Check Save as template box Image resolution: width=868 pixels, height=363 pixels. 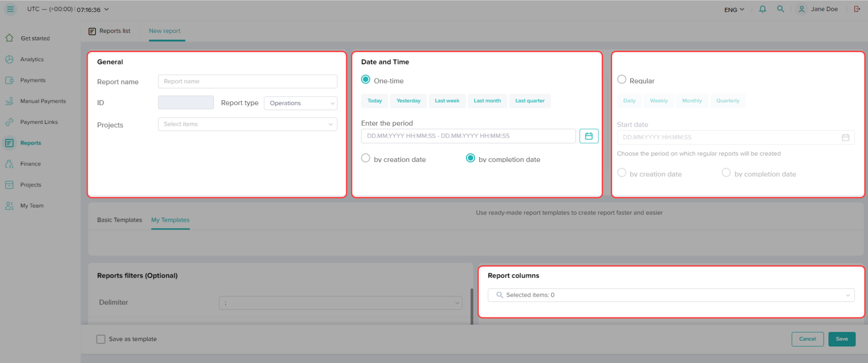tap(101, 339)
